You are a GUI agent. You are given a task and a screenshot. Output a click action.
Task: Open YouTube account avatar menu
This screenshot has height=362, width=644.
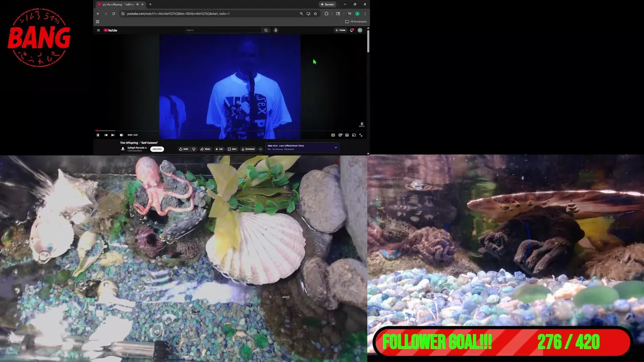point(360,30)
